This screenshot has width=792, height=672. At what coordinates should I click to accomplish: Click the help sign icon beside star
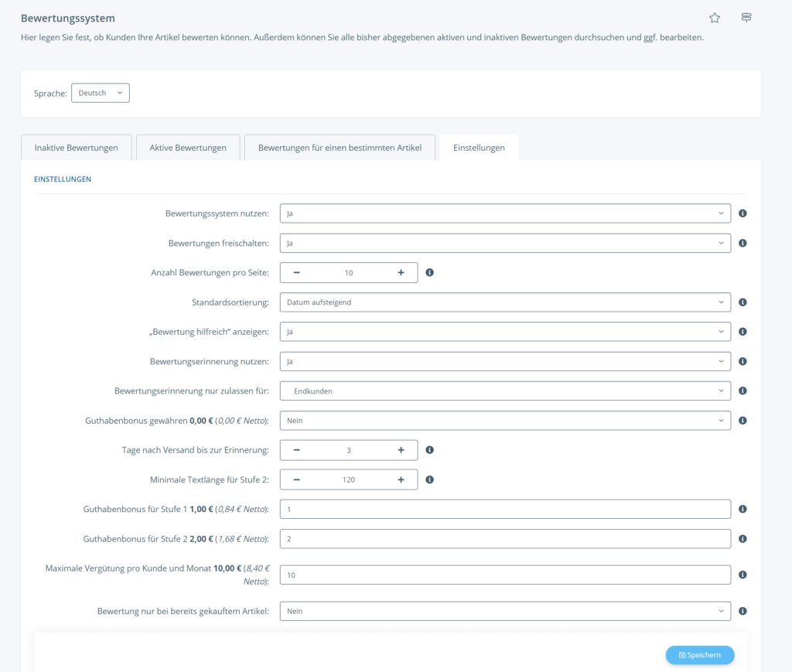746,18
